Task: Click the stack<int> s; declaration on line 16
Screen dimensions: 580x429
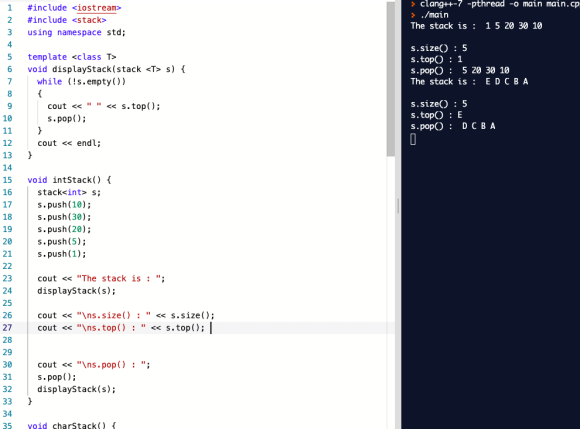Action: [x=69, y=192]
